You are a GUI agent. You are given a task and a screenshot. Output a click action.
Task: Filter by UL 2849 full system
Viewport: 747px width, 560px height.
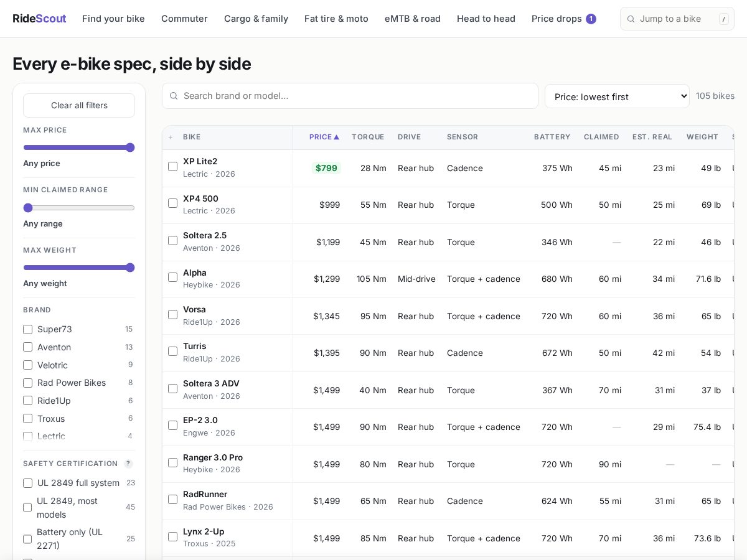27,483
